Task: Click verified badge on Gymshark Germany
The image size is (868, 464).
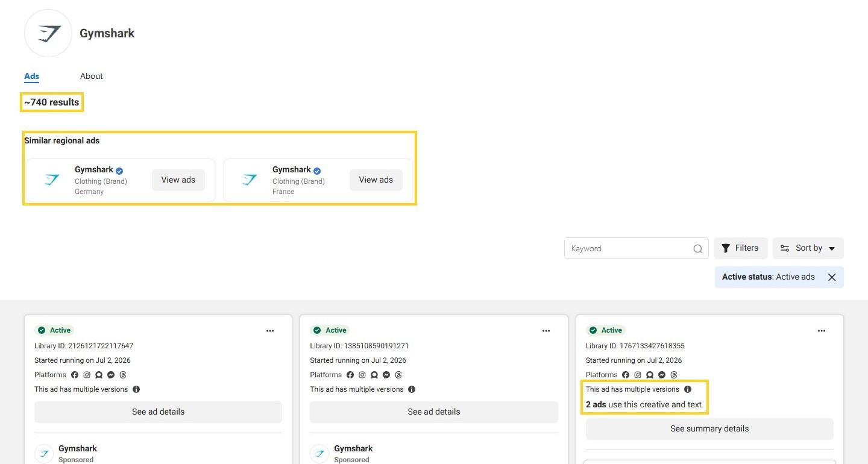Action: (119, 171)
